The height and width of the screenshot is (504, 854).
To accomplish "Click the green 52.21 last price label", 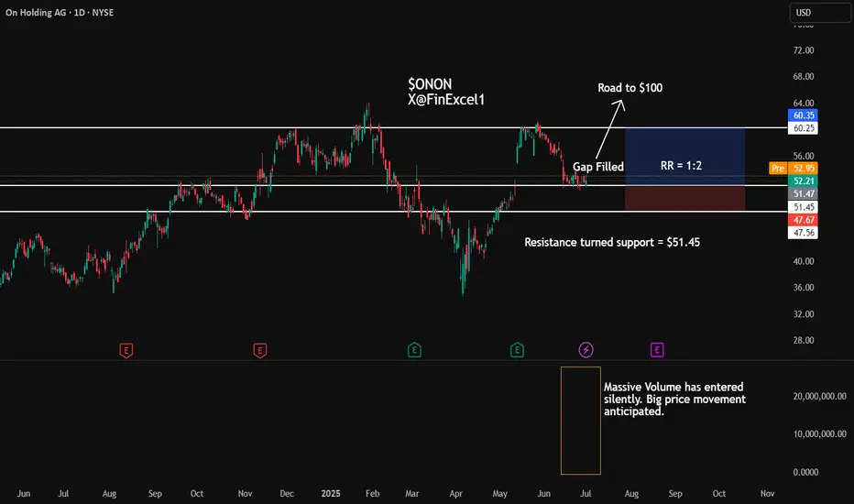I will [x=803, y=181].
